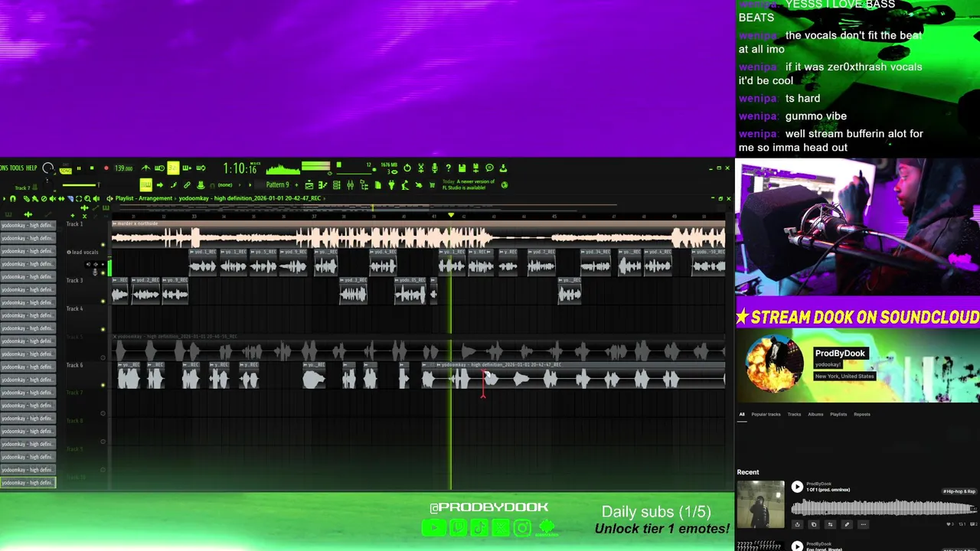Open more options ellipsis under 1 Of 1
Screen dimensions: 980x551
click(863, 524)
